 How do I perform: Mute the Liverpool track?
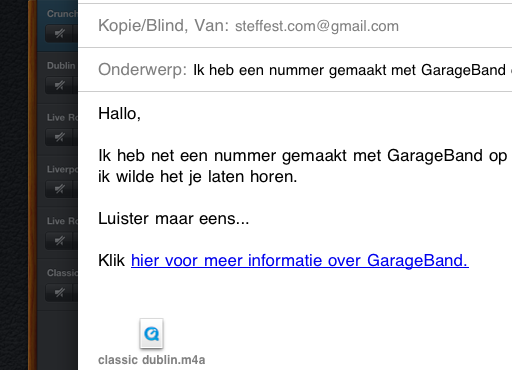click(x=59, y=189)
